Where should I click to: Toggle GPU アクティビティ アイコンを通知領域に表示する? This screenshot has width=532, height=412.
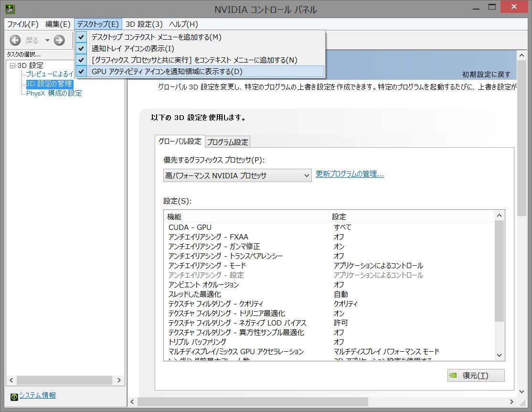(x=200, y=72)
